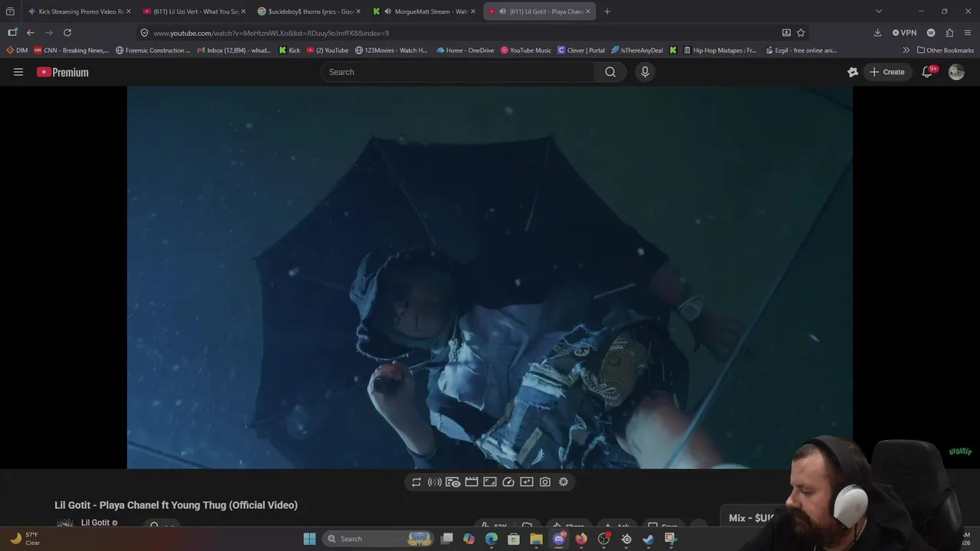
Task: Click the Windows taskbar Search box
Action: (x=378, y=539)
